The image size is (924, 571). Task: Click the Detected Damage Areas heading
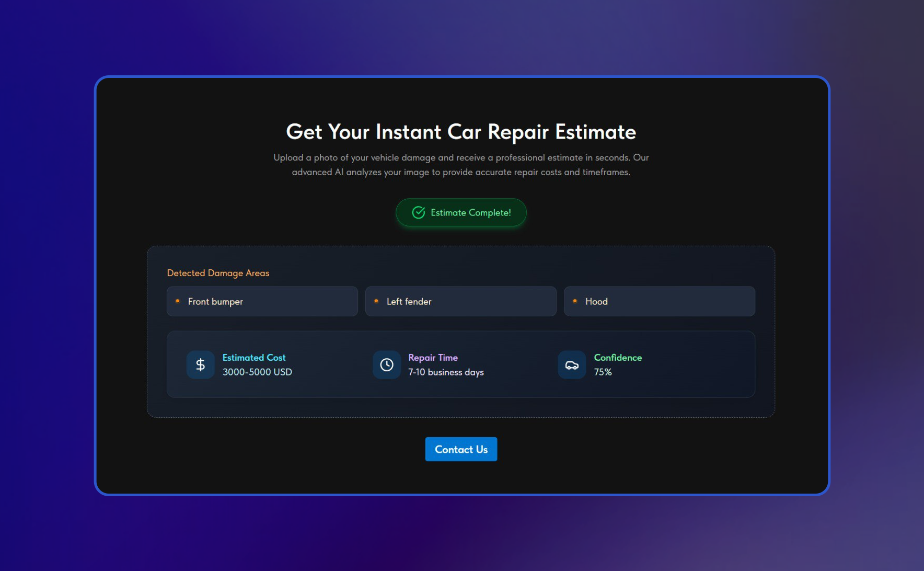pyautogui.click(x=218, y=273)
